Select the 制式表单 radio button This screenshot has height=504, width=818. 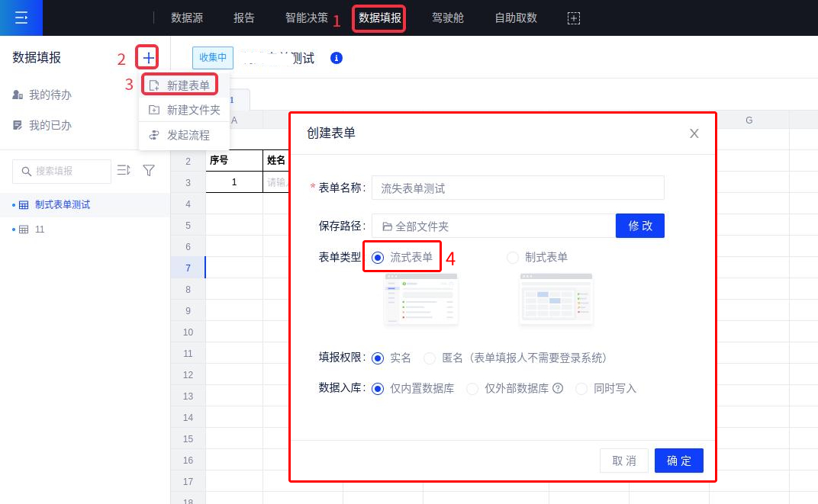(513, 258)
